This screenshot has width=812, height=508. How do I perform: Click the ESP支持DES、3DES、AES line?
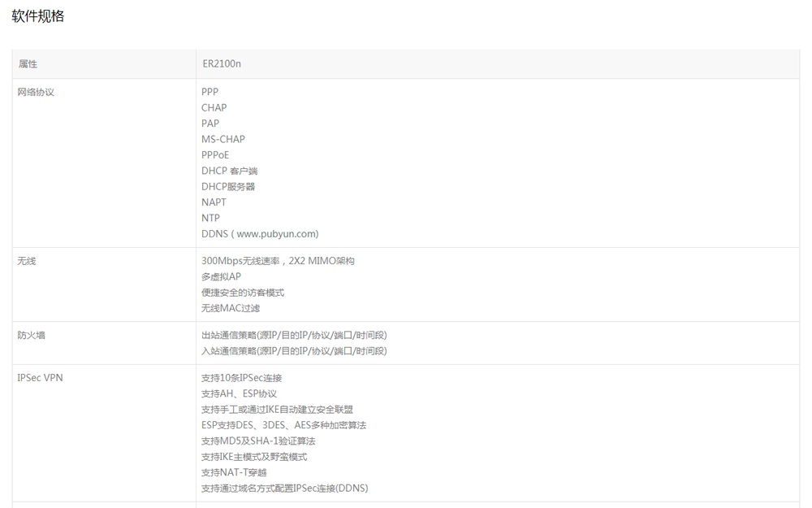tap(283, 426)
